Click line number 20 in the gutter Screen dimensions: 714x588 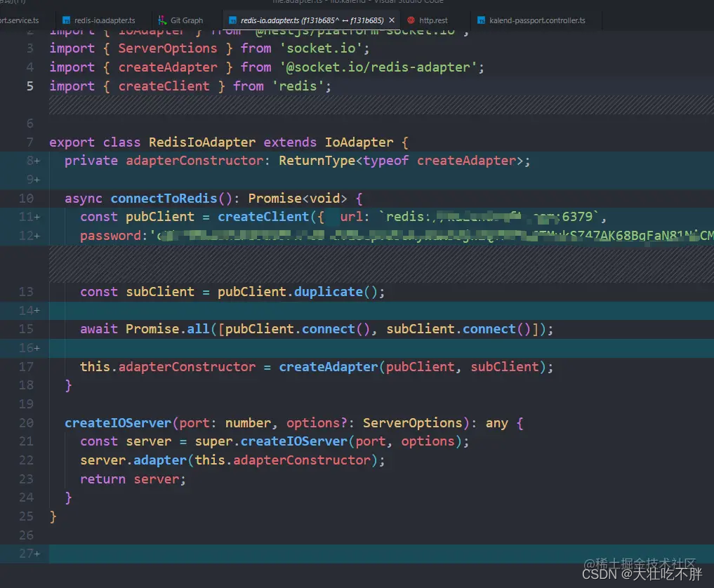pyautogui.click(x=26, y=423)
